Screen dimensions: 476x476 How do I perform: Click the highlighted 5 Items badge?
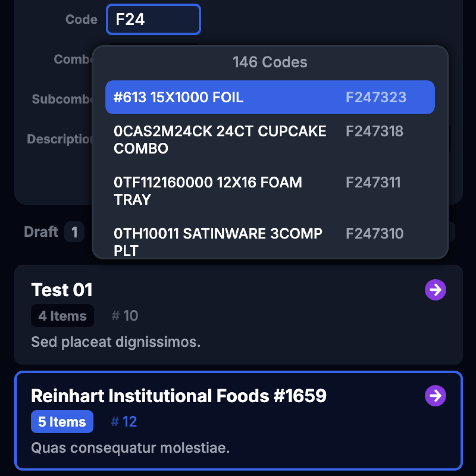(x=62, y=422)
